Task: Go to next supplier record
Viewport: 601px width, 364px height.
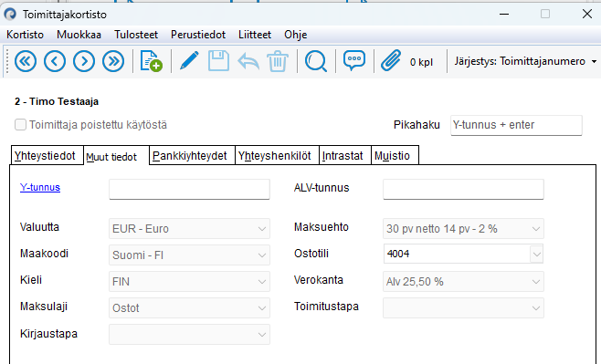Action: pyautogui.click(x=84, y=61)
